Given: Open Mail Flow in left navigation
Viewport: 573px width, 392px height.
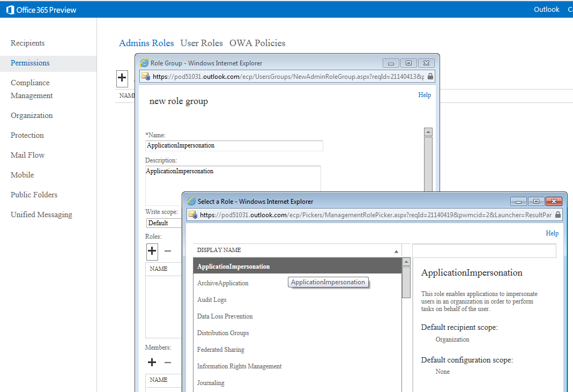Looking at the screenshot, I should tap(28, 155).
